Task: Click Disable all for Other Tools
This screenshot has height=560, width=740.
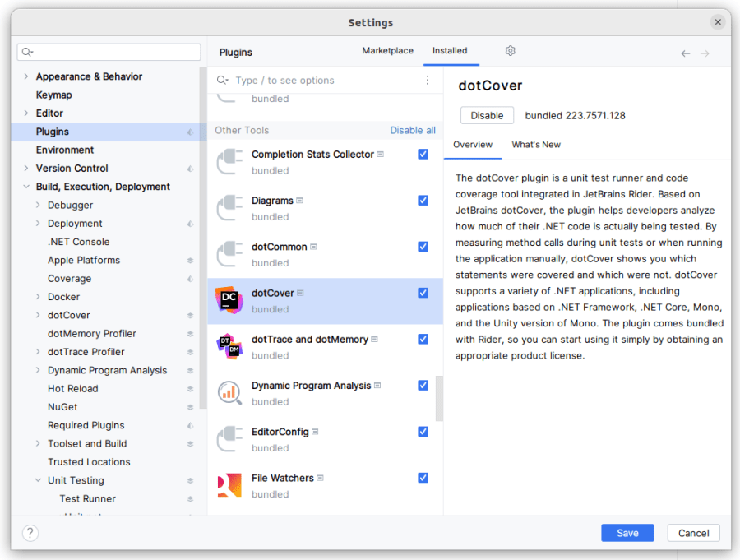Action: coord(413,130)
